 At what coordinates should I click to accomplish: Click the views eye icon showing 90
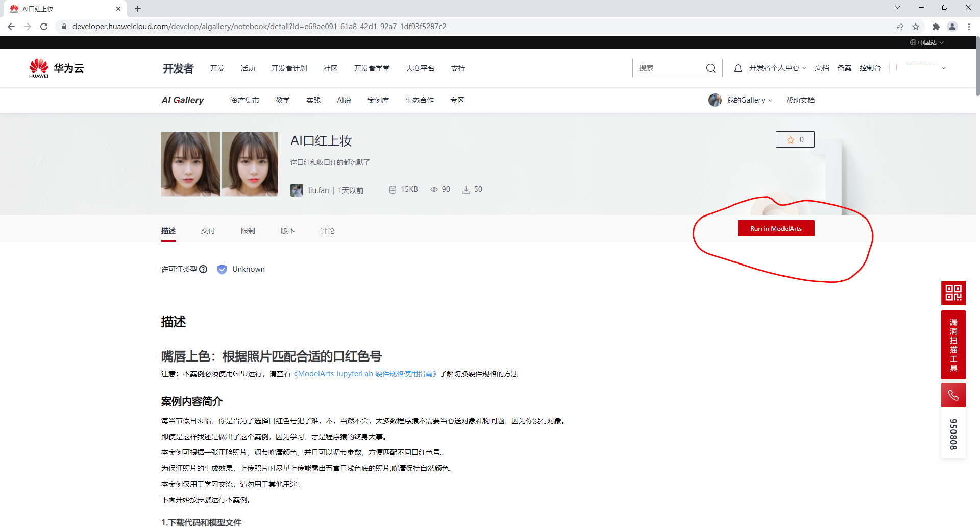433,189
